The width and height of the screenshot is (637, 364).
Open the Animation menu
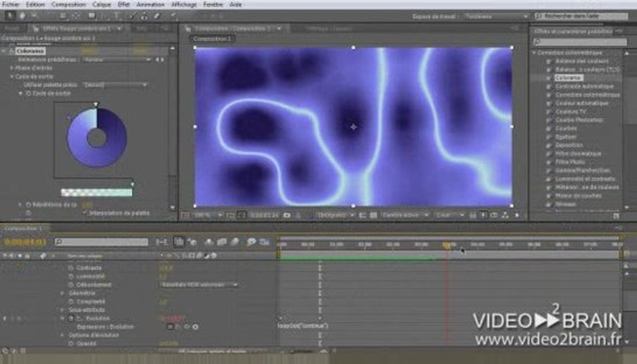pos(150,4)
